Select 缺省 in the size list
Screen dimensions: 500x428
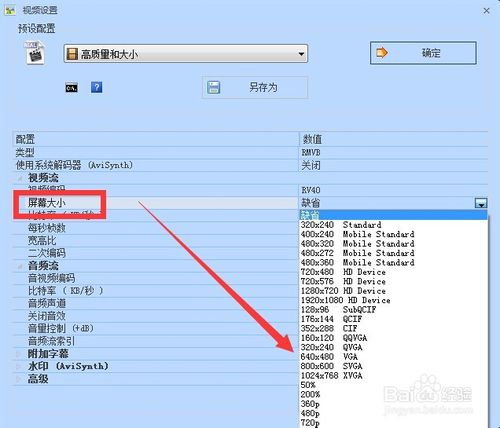393,215
